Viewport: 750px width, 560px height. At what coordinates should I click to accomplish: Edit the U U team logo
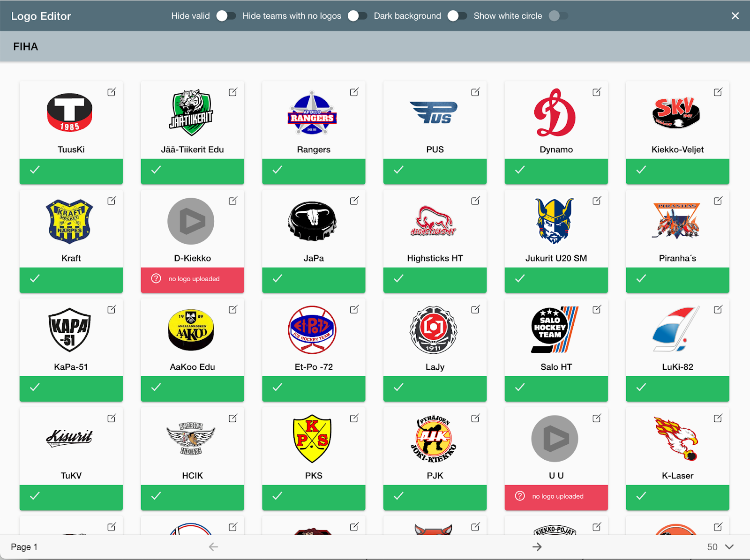(x=597, y=418)
